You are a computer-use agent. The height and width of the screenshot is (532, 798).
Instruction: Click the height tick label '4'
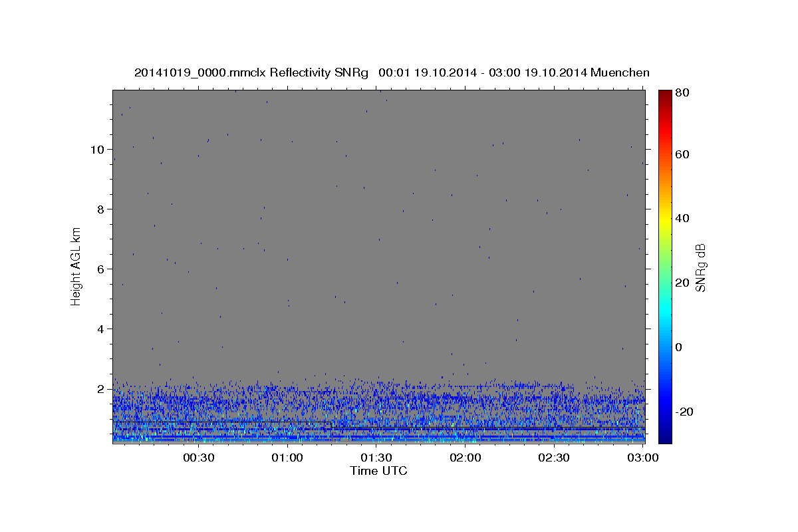tap(100, 329)
